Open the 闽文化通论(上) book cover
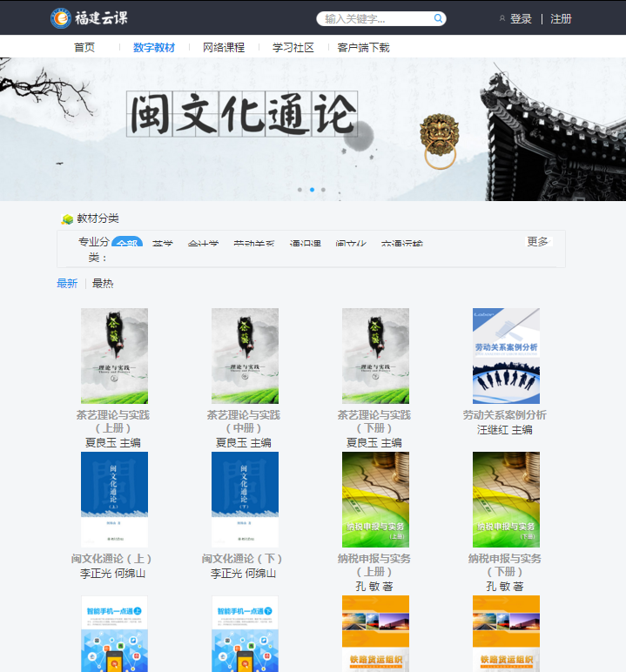 114,499
